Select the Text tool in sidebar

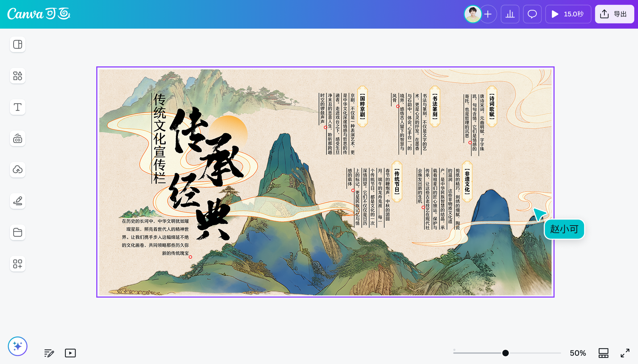click(18, 107)
